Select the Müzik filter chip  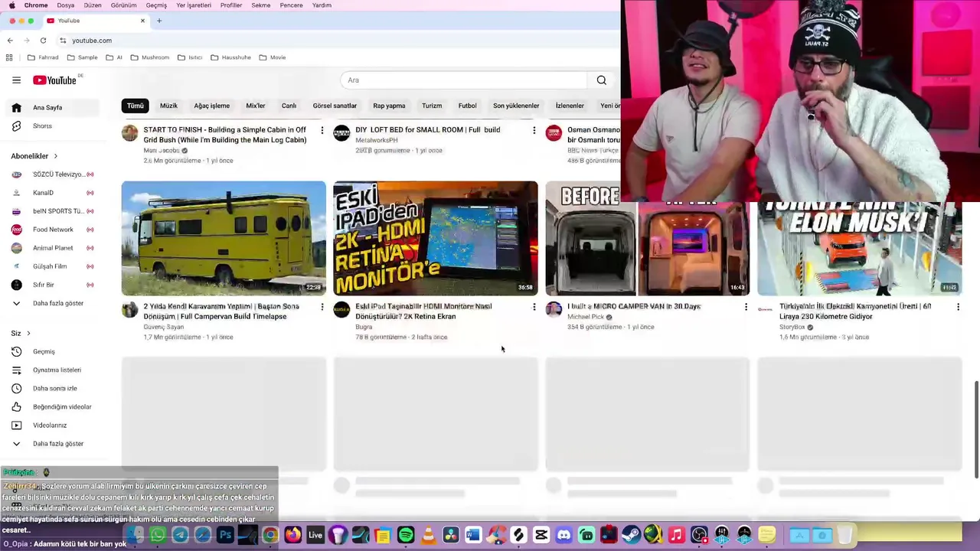[168, 106]
